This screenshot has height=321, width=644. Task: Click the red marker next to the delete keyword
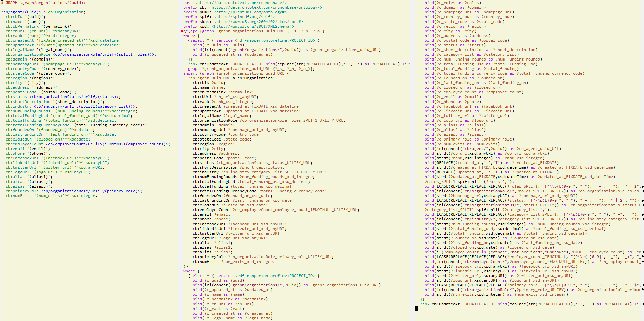182,31
